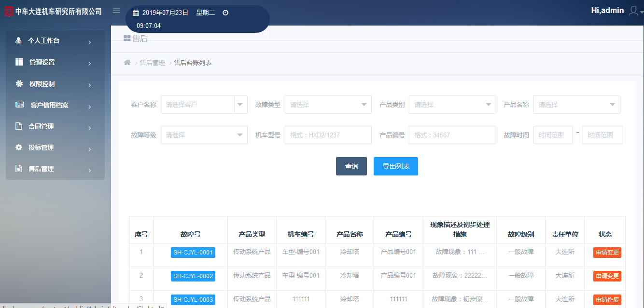644x308 pixels.
Task: Open the 客户名称 dropdown
Action: click(x=204, y=105)
